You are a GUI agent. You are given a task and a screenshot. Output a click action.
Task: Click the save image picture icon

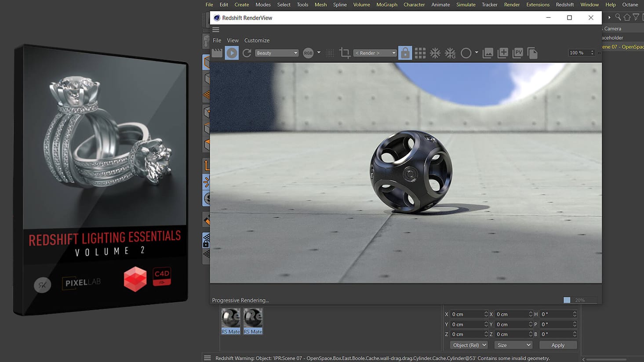point(488,53)
